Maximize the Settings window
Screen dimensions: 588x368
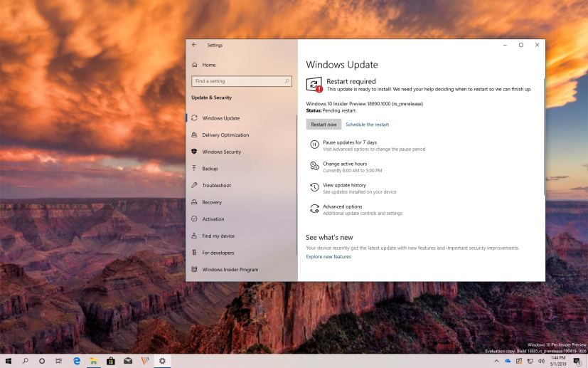(521, 45)
